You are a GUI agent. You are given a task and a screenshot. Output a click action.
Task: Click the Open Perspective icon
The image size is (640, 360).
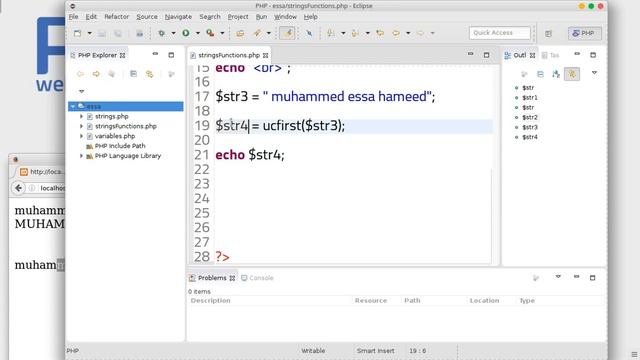[x=548, y=33]
